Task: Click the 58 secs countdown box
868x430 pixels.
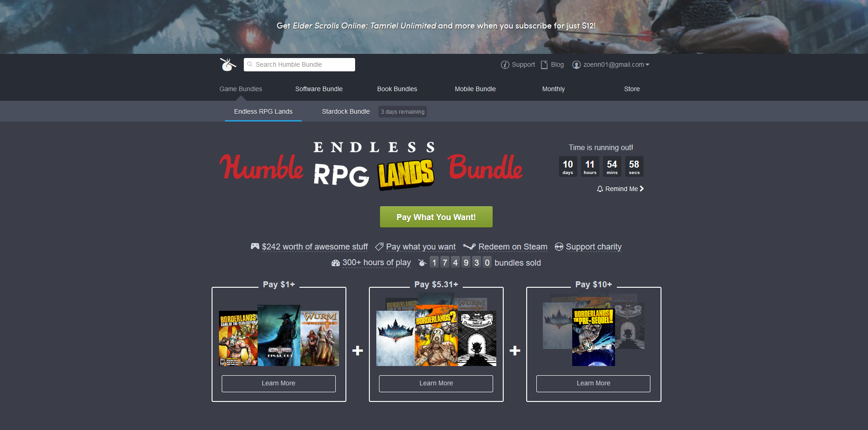Action: click(634, 167)
